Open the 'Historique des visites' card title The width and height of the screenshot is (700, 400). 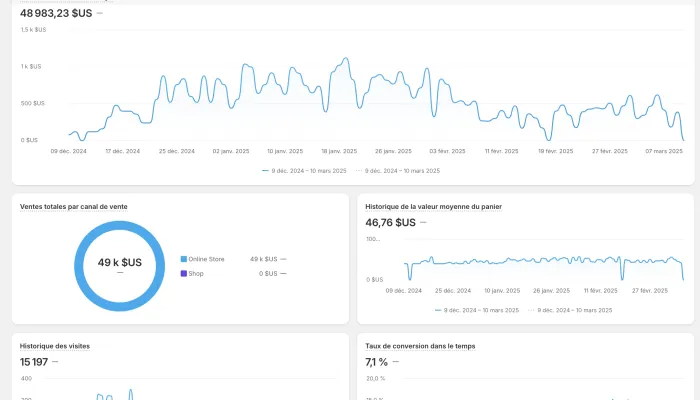[54, 346]
